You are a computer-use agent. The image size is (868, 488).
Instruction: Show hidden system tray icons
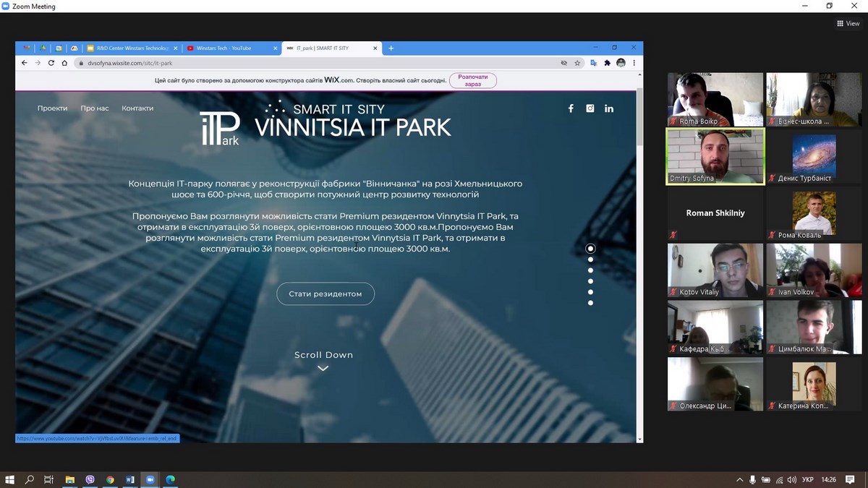(x=739, y=479)
